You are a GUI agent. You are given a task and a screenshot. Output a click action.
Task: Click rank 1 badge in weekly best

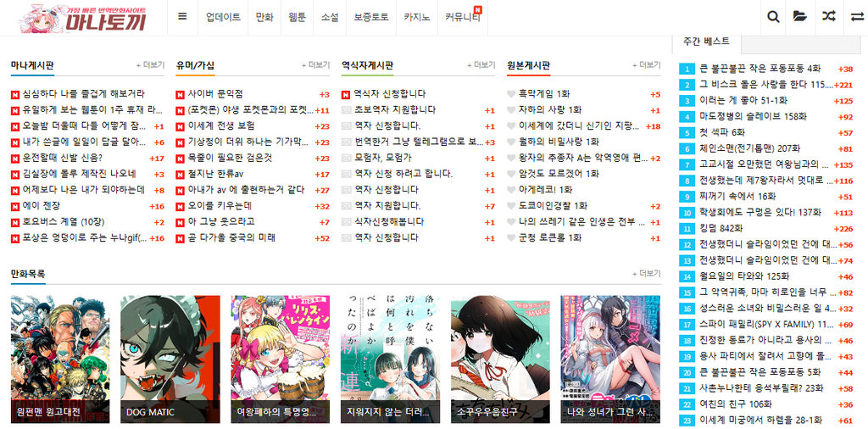[x=687, y=70]
